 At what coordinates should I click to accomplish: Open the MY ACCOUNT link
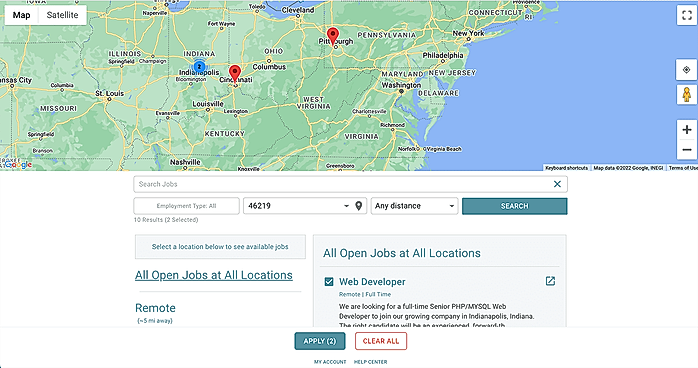pyautogui.click(x=330, y=362)
